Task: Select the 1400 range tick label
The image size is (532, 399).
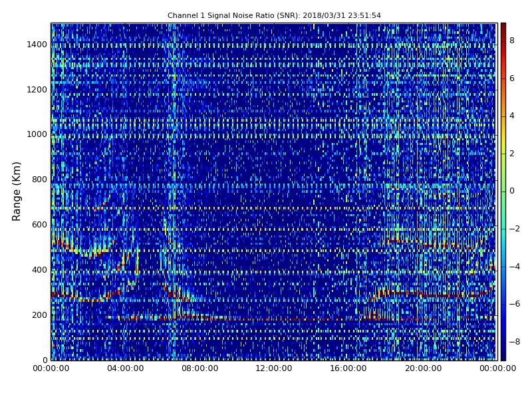Action: (x=37, y=45)
